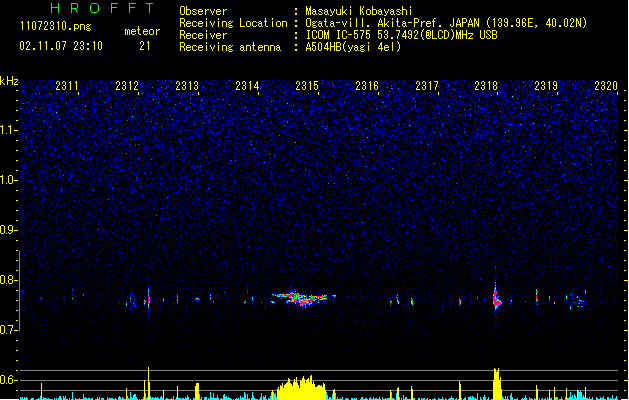The image size is (629, 400).
Task: Click the 'meteor' label
Action: click(142, 31)
